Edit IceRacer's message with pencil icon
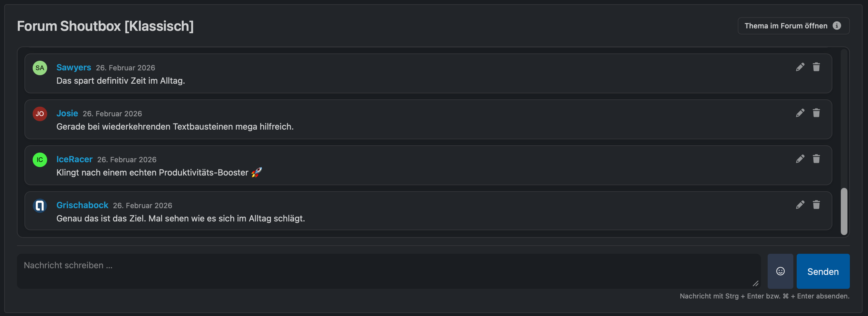The image size is (868, 316). pyautogui.click(x=800, y=159)
